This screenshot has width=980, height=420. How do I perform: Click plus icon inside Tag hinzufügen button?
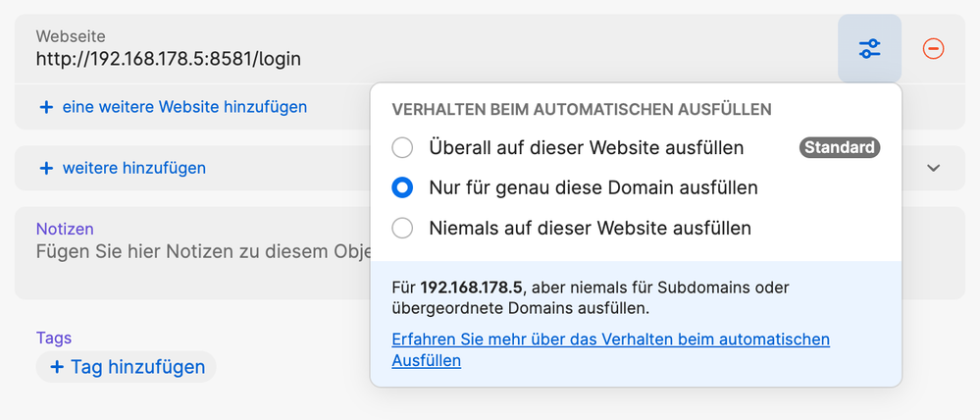57,367
